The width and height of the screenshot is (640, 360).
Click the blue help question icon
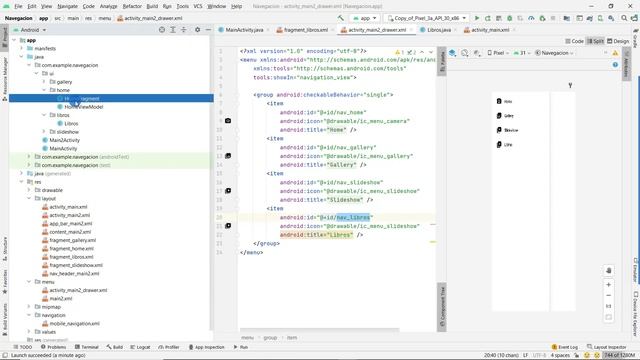tap(615, 65)
